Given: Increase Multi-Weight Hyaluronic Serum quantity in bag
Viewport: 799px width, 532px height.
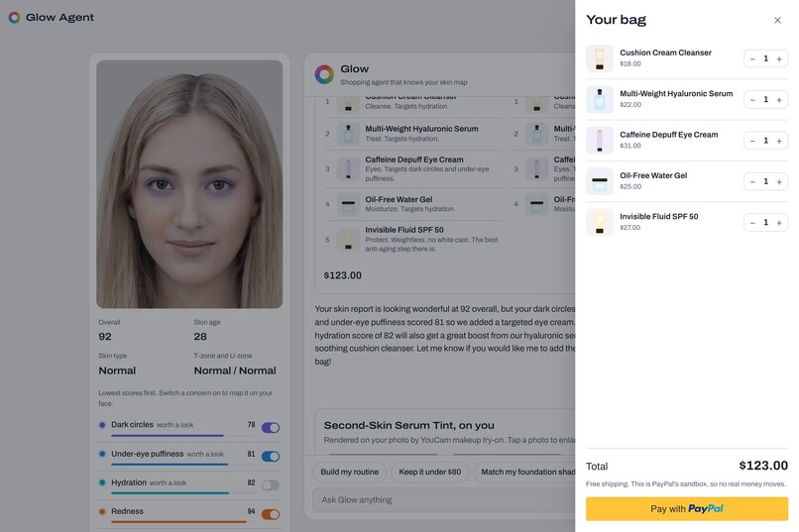Looking at the screenshot, I should pos(779,100).
